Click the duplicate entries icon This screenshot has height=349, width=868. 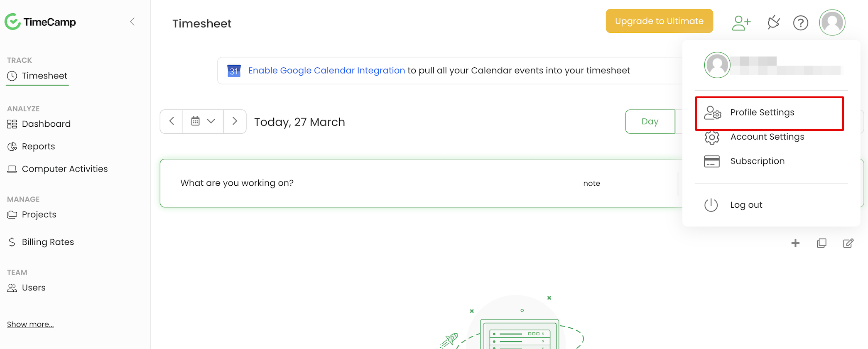pos(821,243)
